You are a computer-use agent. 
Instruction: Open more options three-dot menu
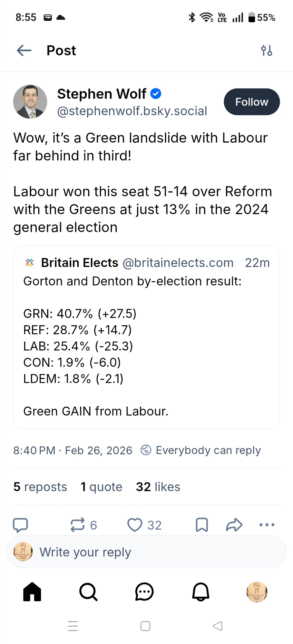pos(267,525)
